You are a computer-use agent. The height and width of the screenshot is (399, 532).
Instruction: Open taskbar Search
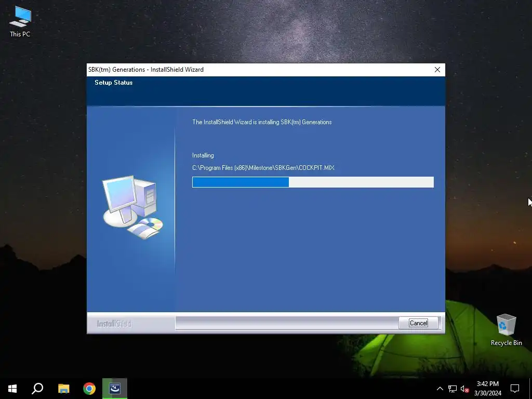[37, 389]
